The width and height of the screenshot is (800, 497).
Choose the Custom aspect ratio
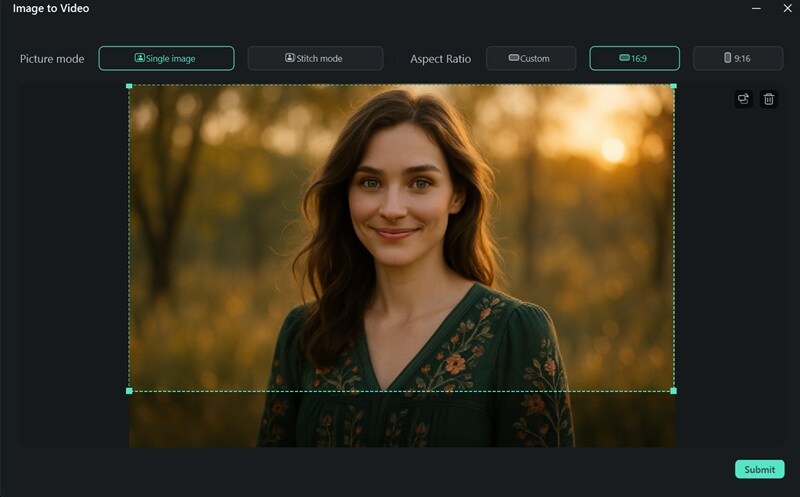(531, 58)
